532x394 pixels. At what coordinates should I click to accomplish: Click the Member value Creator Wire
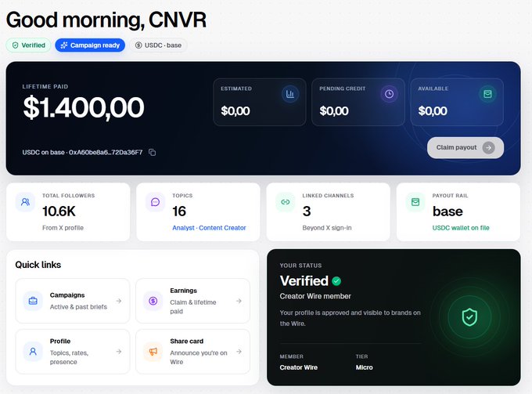click(299, 367)
